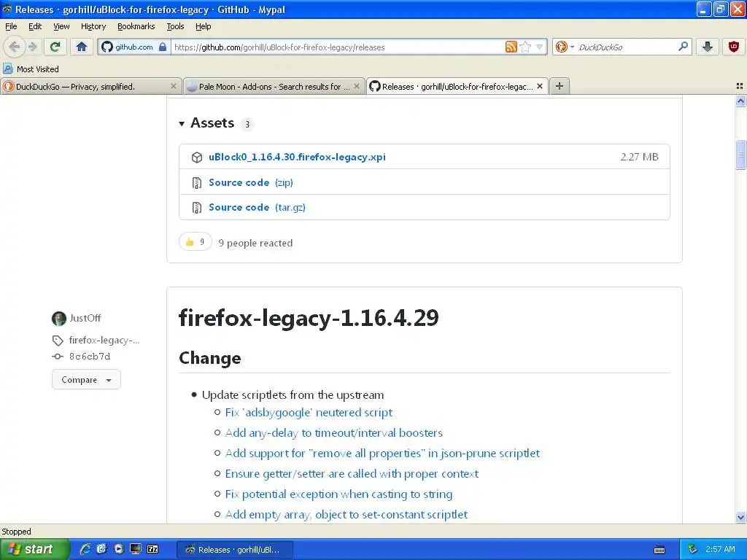This screenshot has height=560, width=747.
Task: Open a new tab with plus button
Action: (560, 86)
